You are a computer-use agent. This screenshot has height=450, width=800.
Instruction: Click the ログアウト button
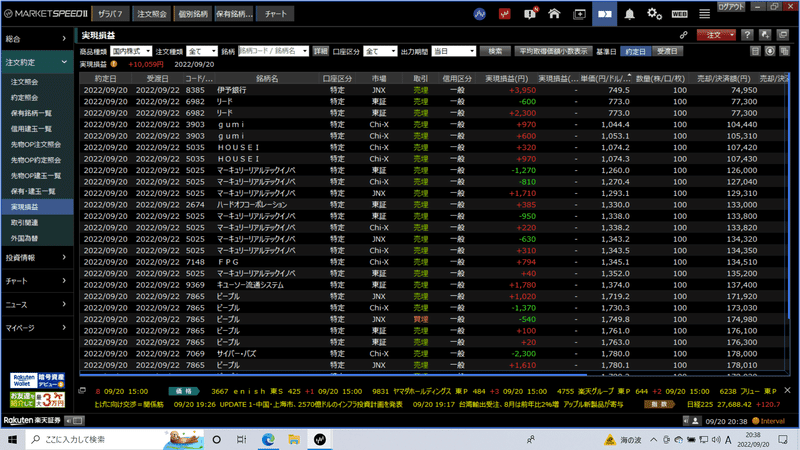pos(731,7)
